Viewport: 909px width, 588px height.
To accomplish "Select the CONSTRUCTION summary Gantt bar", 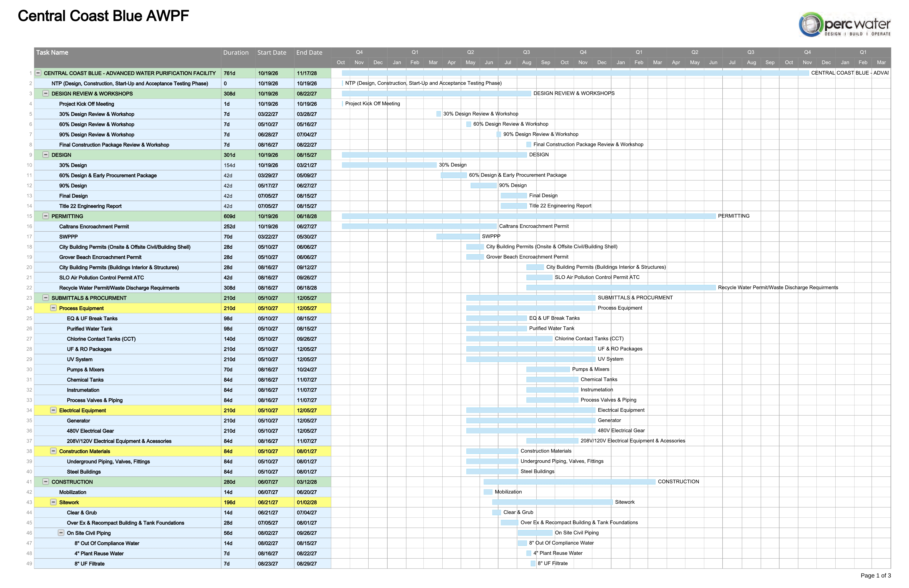I will (x=569, y=482).
